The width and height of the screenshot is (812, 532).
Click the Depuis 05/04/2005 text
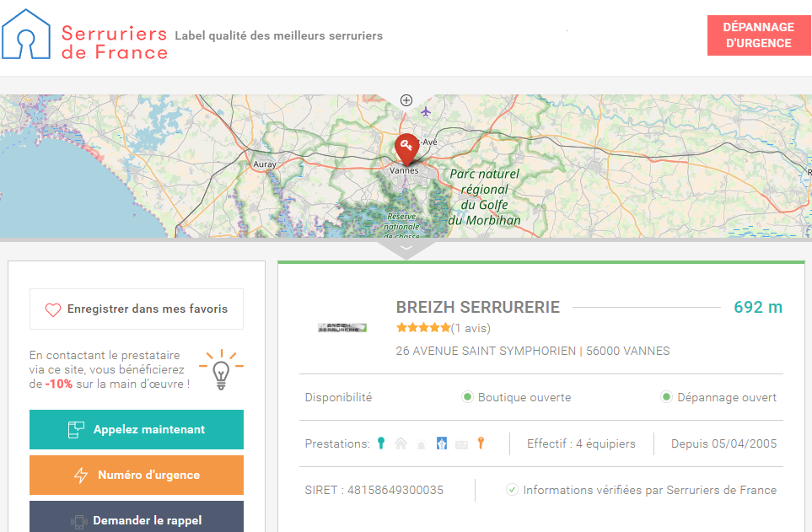pos(724,443)
